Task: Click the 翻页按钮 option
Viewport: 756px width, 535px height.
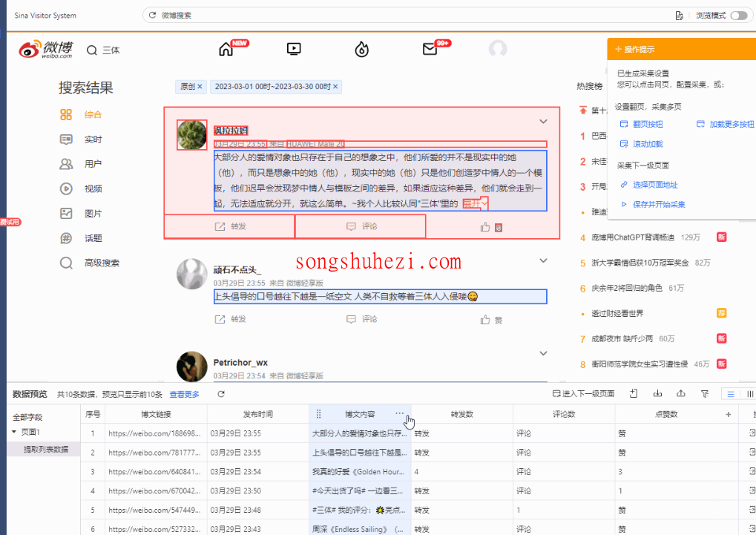Action: (x=641, y=125)
